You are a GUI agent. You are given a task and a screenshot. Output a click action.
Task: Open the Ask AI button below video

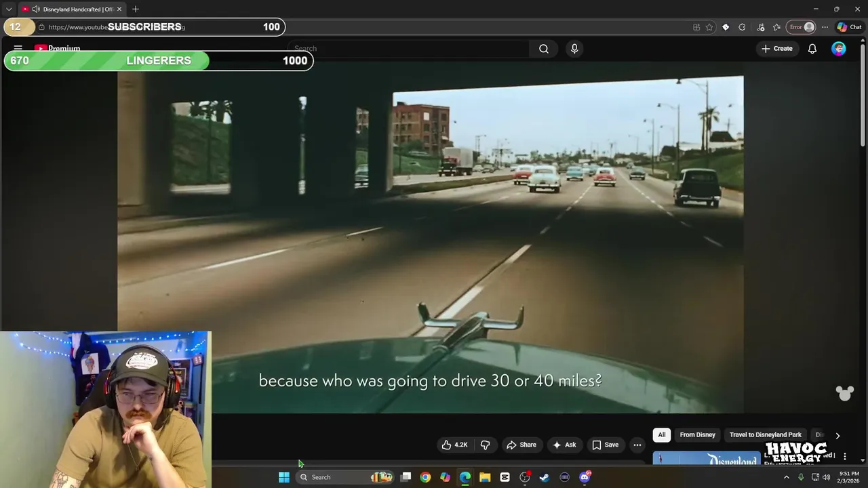564,445
